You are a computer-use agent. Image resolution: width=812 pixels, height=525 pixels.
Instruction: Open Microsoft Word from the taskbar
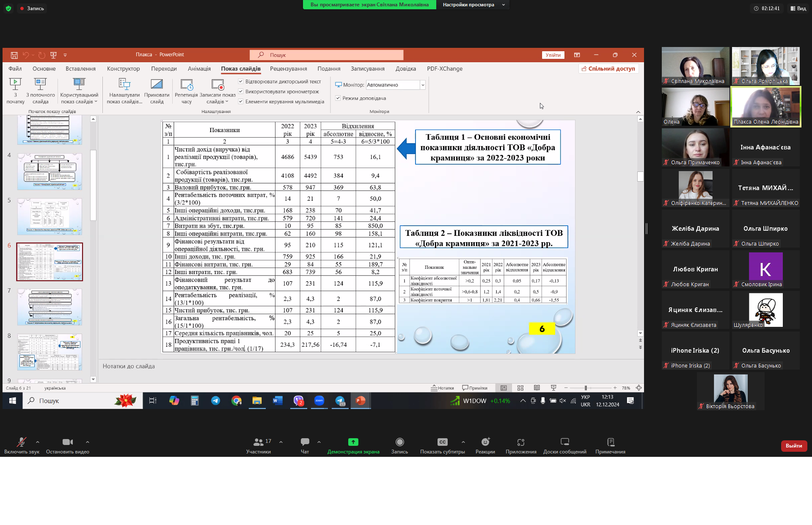coord(278,401)
